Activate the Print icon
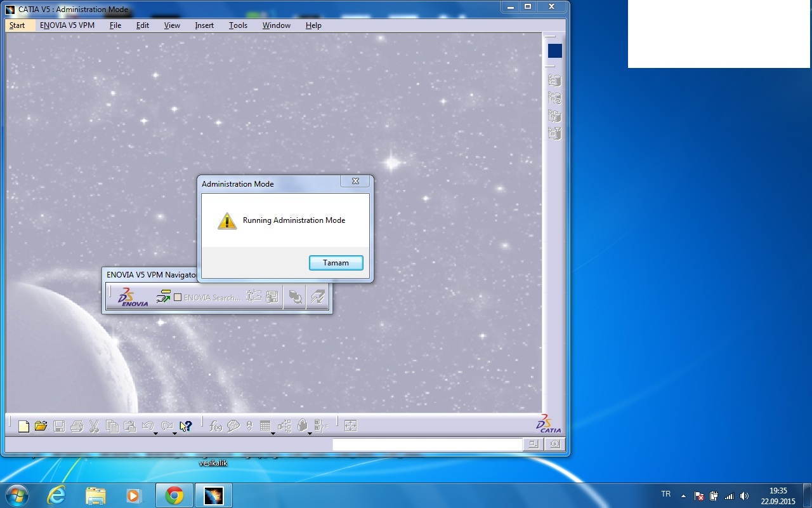 [77, 425]
